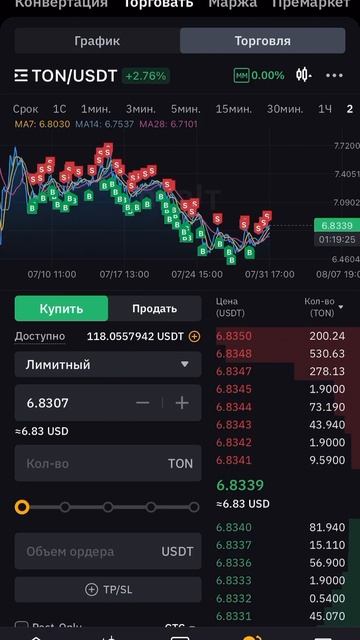360x640 pixels.
Task: Switch to the График tab
Action: (x=97, y=41)
